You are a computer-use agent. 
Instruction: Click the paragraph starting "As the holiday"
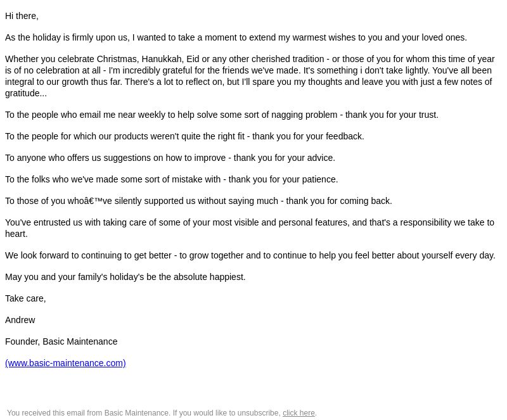236,37
